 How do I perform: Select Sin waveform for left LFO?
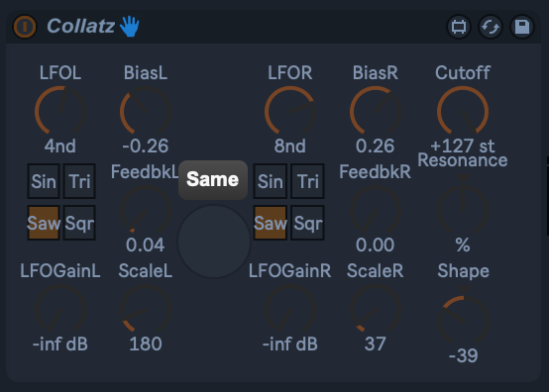(x=44, y=181)
